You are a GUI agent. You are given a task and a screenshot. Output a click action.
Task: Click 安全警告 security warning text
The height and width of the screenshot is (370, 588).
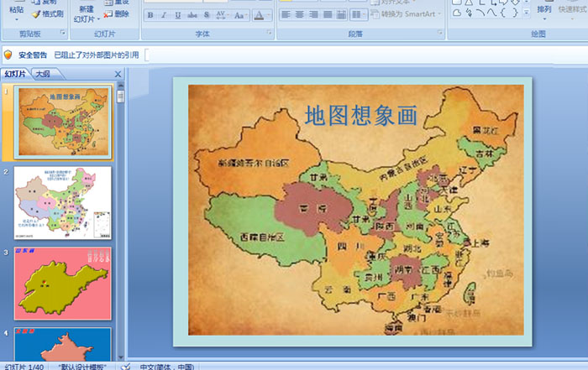click(x=33, y=55)
